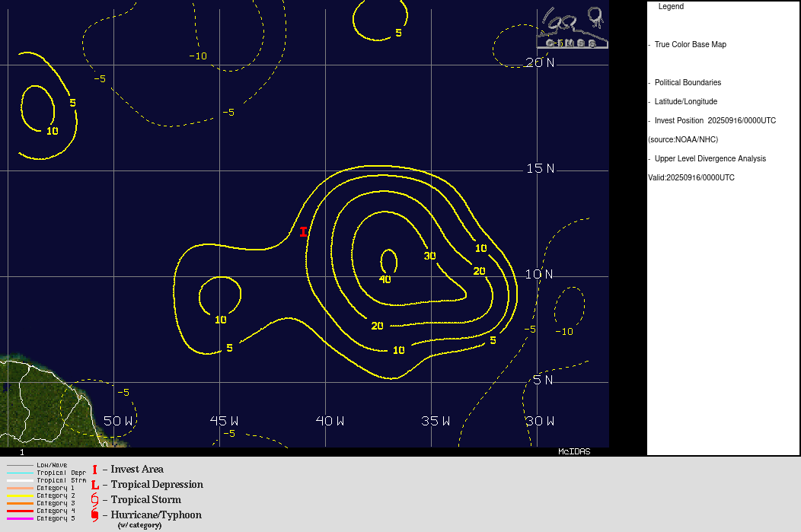The image size is (801, 532).
Task: Click the 'Invest Area' legend text
Action: point(137,469)
